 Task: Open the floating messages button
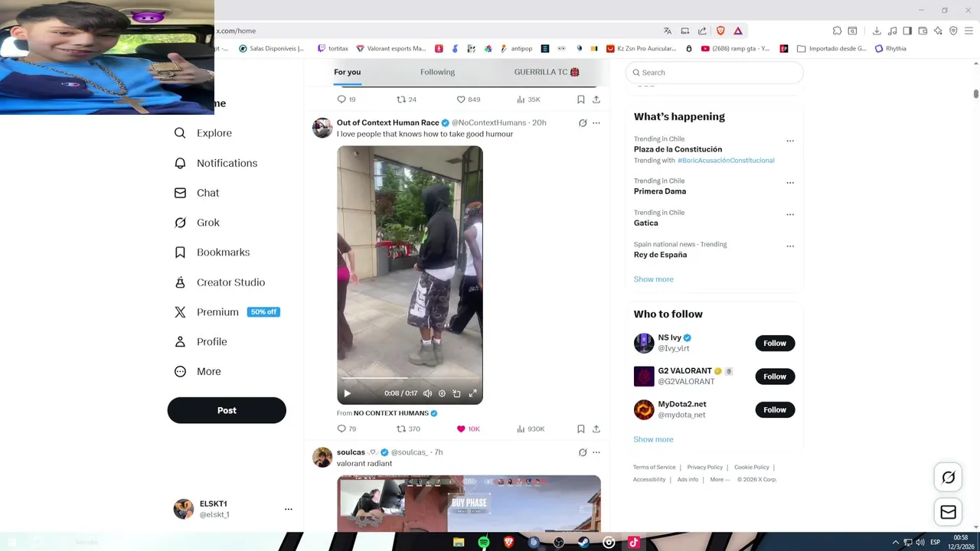948,512
